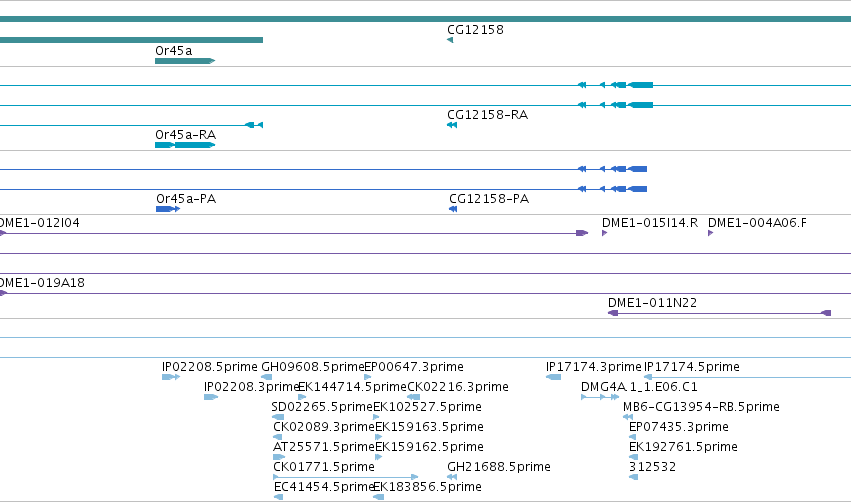Viewport: 851px width, 502px height.
Task: Click the EK159162.5prime EST label
Action: tap(429, 447)
